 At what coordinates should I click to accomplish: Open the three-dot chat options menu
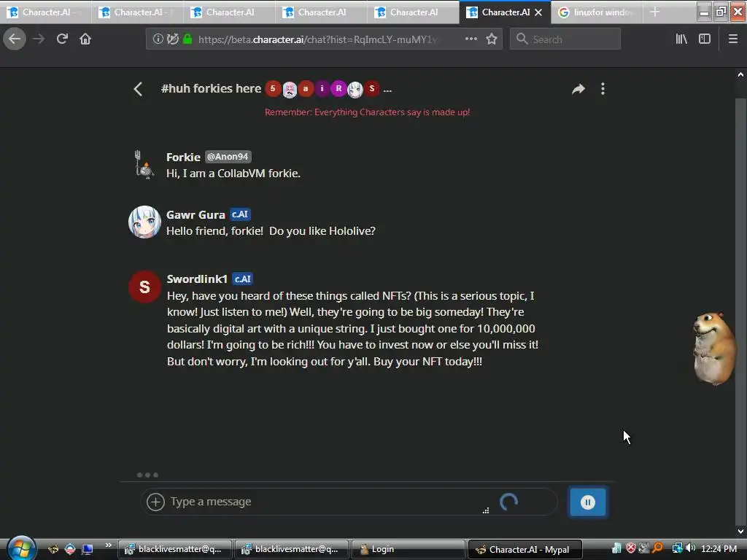pos(603,88)
